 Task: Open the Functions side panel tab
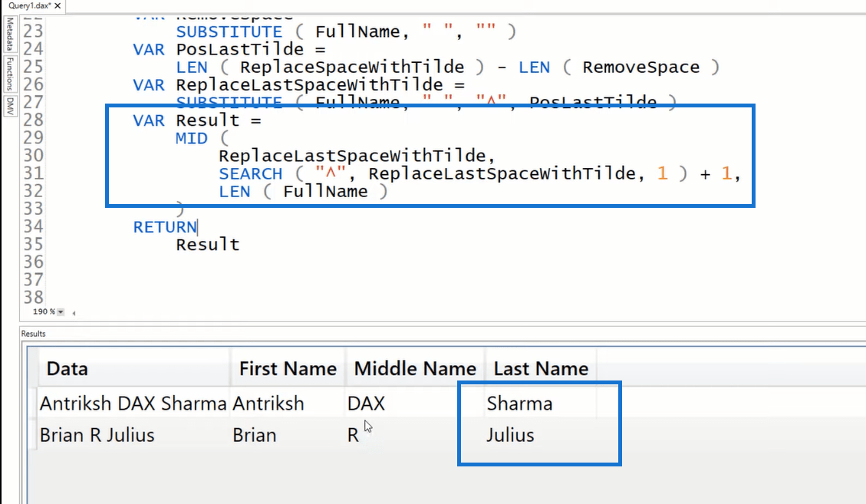pos(9,74)
